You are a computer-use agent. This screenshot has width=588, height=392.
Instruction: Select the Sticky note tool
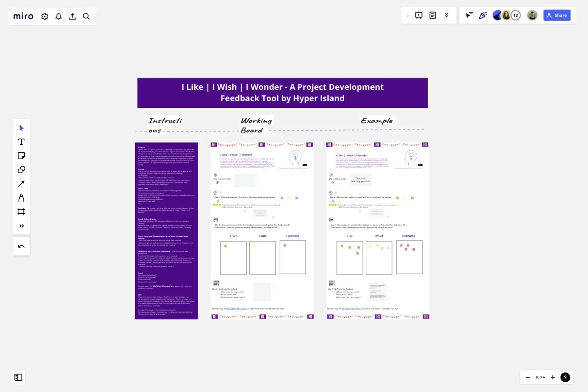pos(22,156)
